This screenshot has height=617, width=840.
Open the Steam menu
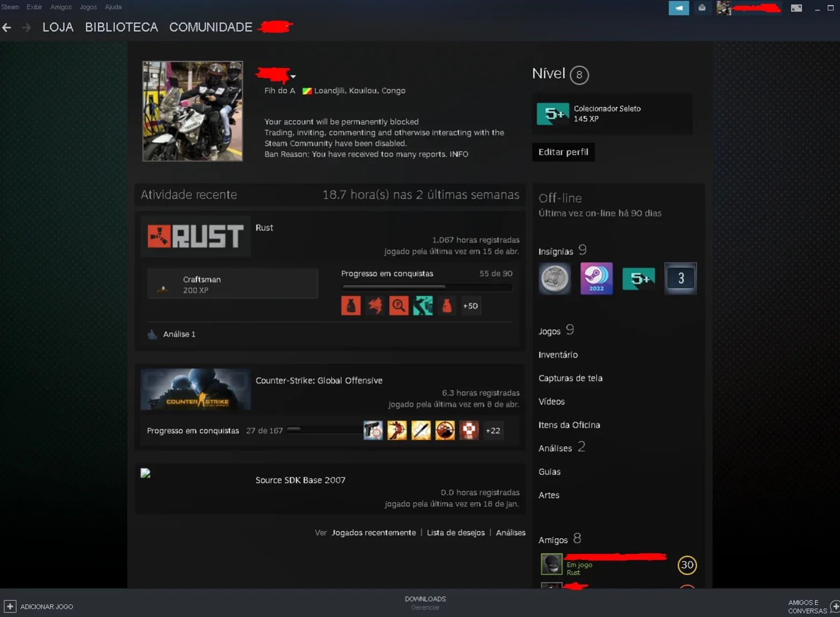point(10,7)
